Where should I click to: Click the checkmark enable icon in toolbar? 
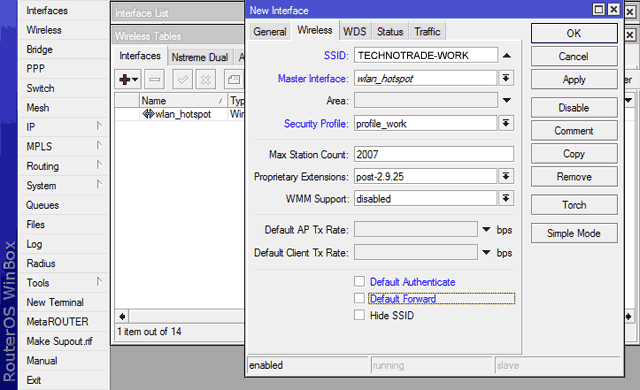coord(182,80)
